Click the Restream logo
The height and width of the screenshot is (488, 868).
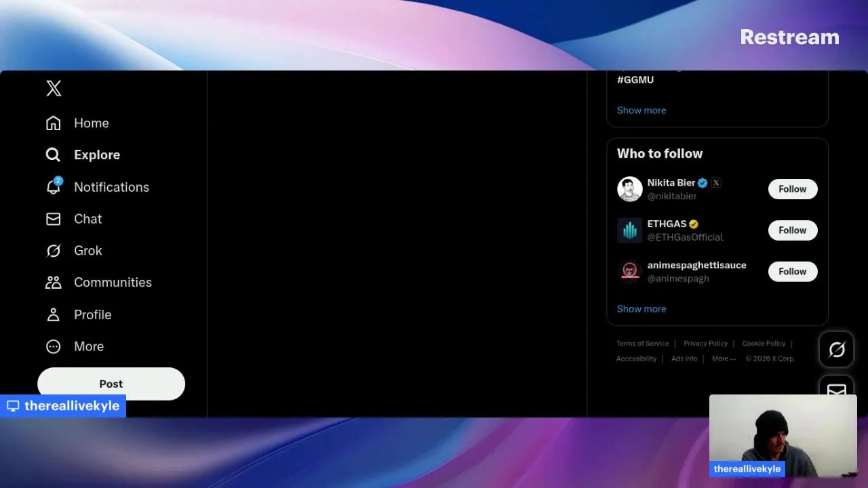click(789, 37)
